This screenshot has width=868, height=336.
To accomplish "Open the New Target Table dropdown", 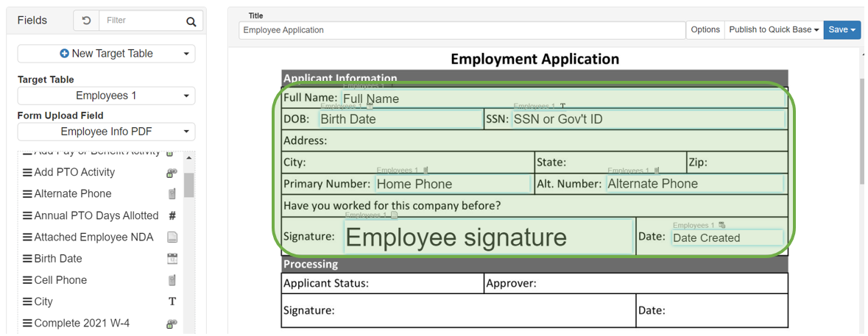I will click(x=106, y=54).
